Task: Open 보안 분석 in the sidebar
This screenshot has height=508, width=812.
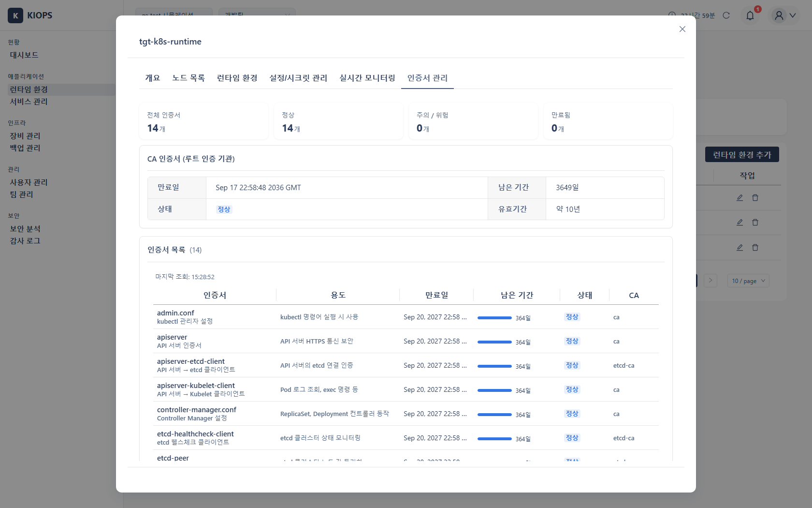Action: coord(25,229)
